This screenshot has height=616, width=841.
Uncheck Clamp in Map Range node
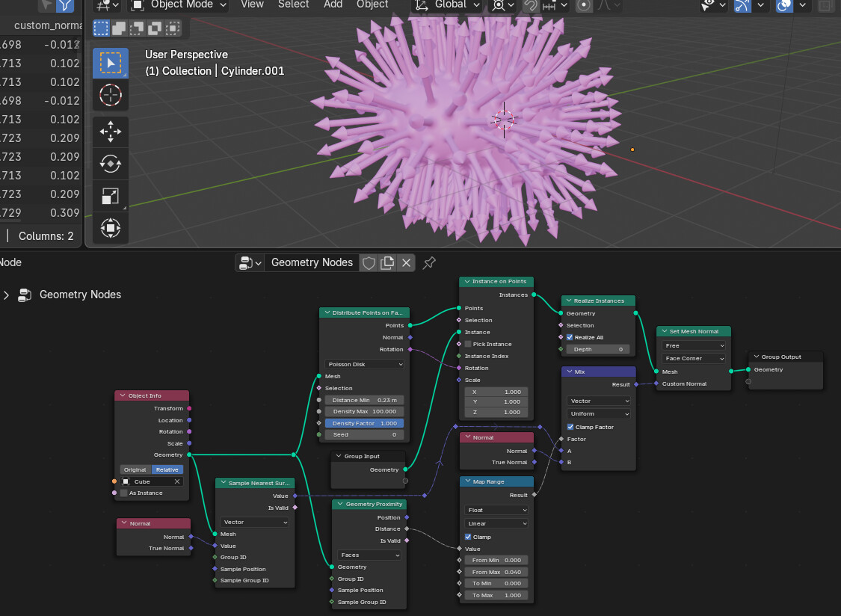point(468,537)
